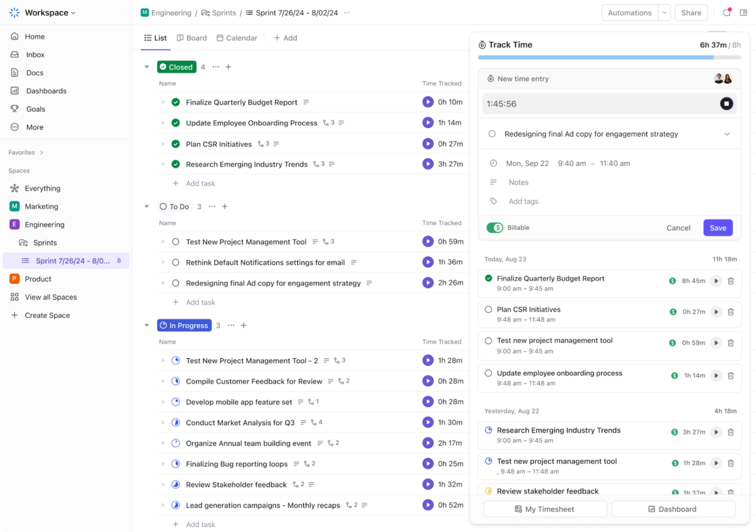Mark Test New Project Management Tool complete
The height and width of the screenshot is (532, 756).
(x=175, y=242)
